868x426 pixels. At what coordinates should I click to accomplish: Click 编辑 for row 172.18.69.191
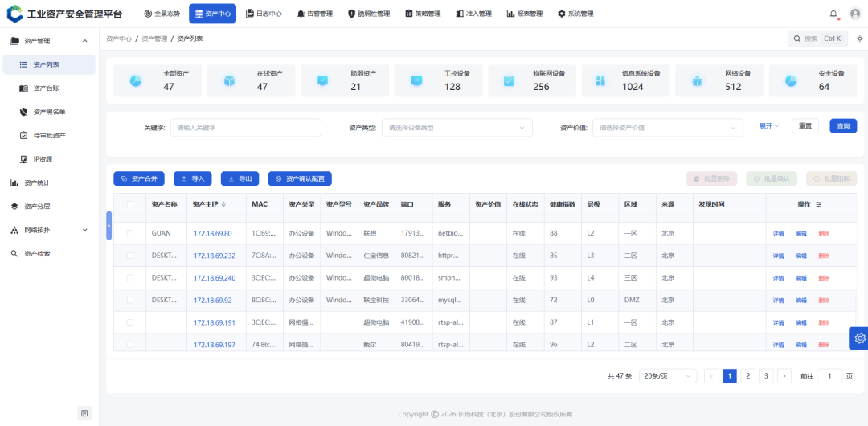(x=801, y=322)
